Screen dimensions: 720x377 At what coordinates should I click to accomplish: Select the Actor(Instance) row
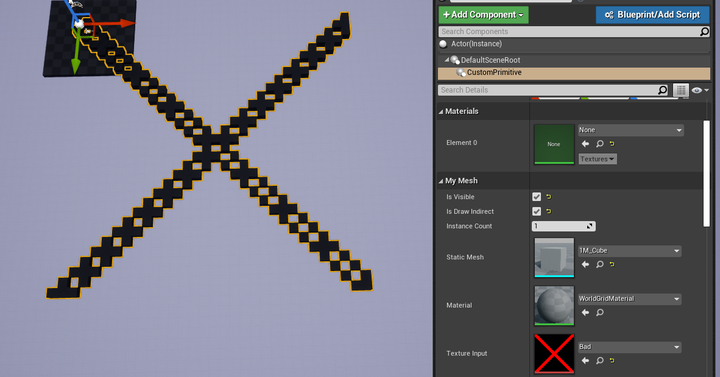pyautogui.click(x=574, y=44)
